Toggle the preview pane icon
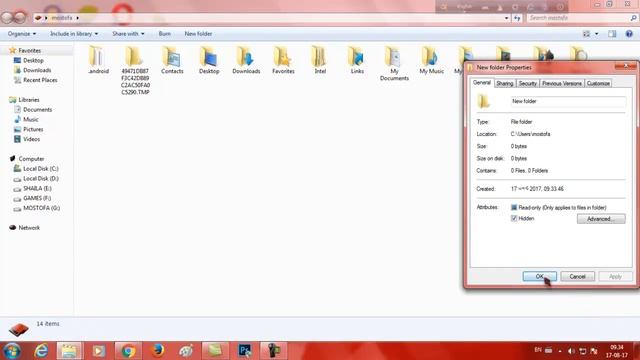 coord(612,34)
